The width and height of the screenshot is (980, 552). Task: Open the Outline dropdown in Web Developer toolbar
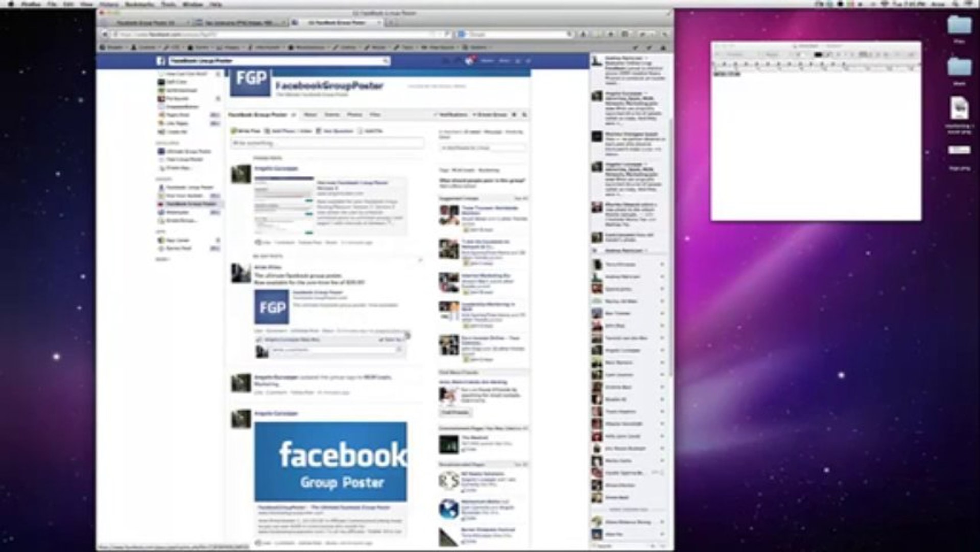(x=347, y=47)
